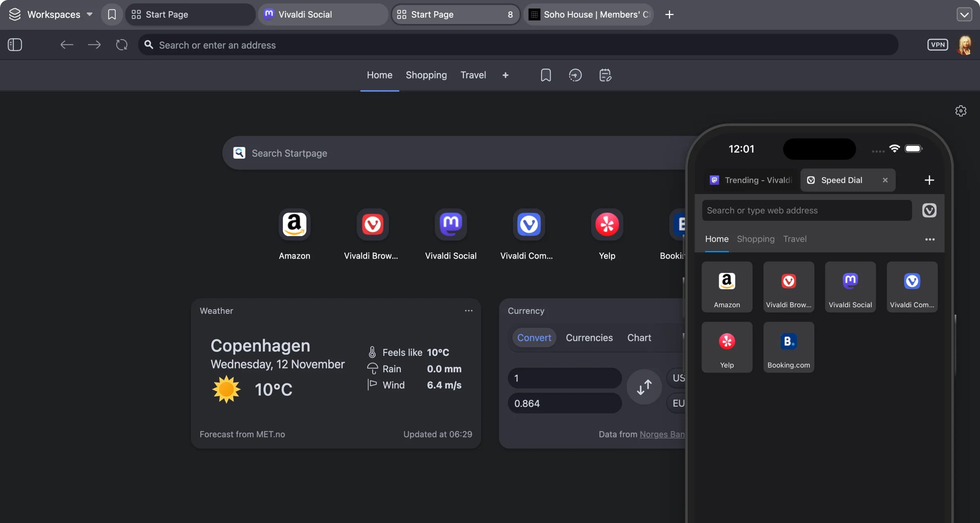Switch to the Shopping tab
Screen dimensions: 980x523
[x=426, y=75]
